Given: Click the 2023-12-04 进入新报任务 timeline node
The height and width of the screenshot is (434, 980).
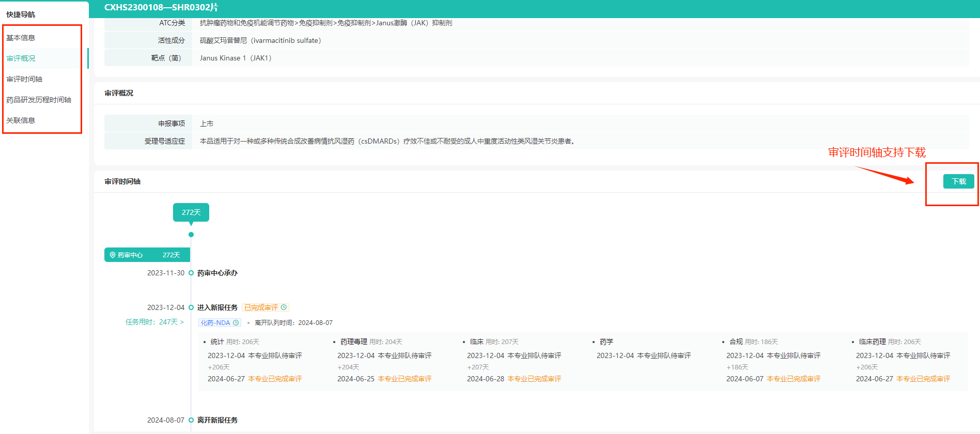Looking at the screenshot, I should coord(191,307).
